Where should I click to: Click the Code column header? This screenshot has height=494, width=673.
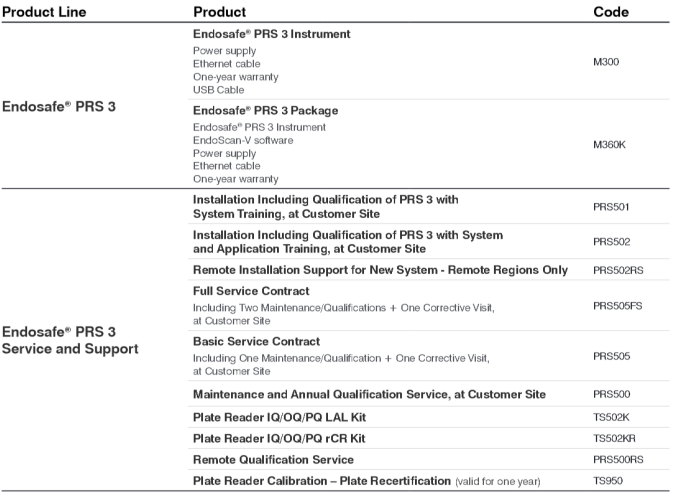(x=611, y=12)
